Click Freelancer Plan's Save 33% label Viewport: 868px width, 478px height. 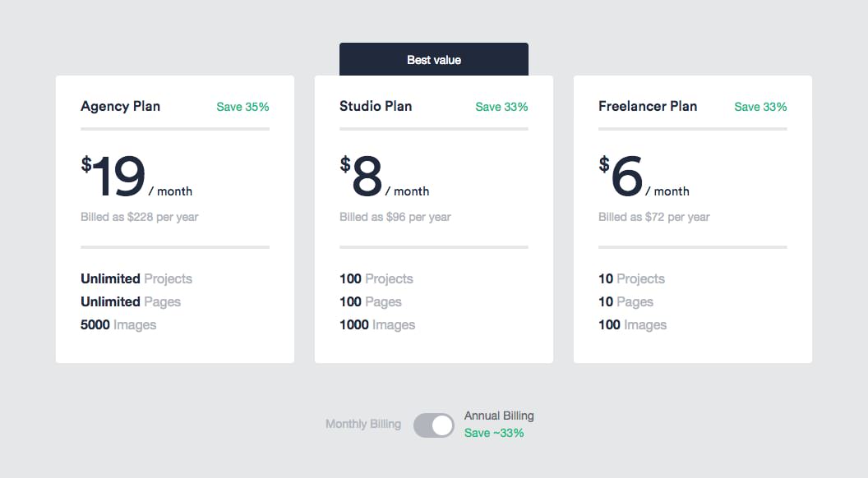760,107
